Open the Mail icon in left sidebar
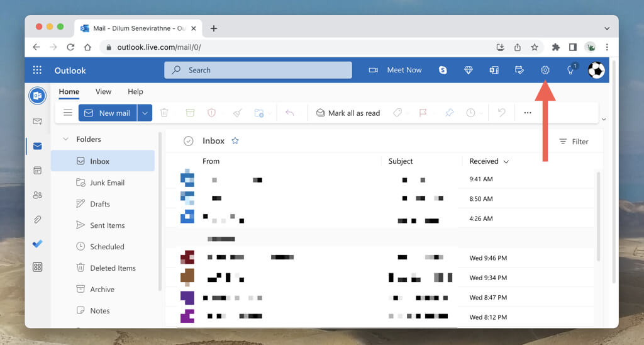644x345 pixels. [37, 146]
